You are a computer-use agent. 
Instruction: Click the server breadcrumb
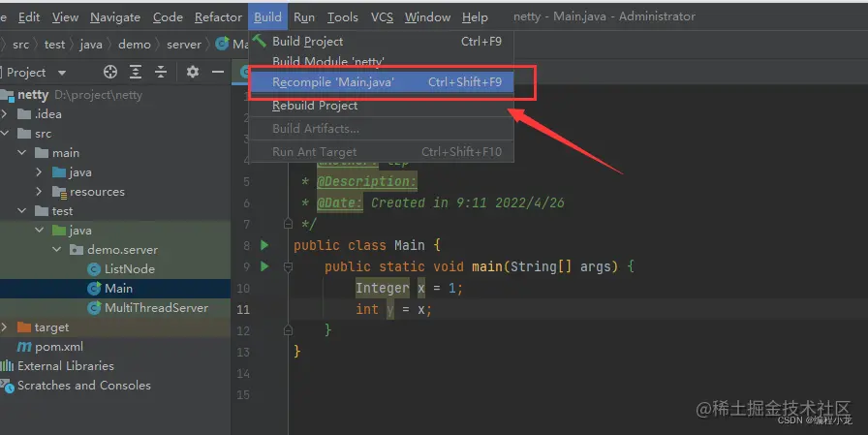[184, 45]
